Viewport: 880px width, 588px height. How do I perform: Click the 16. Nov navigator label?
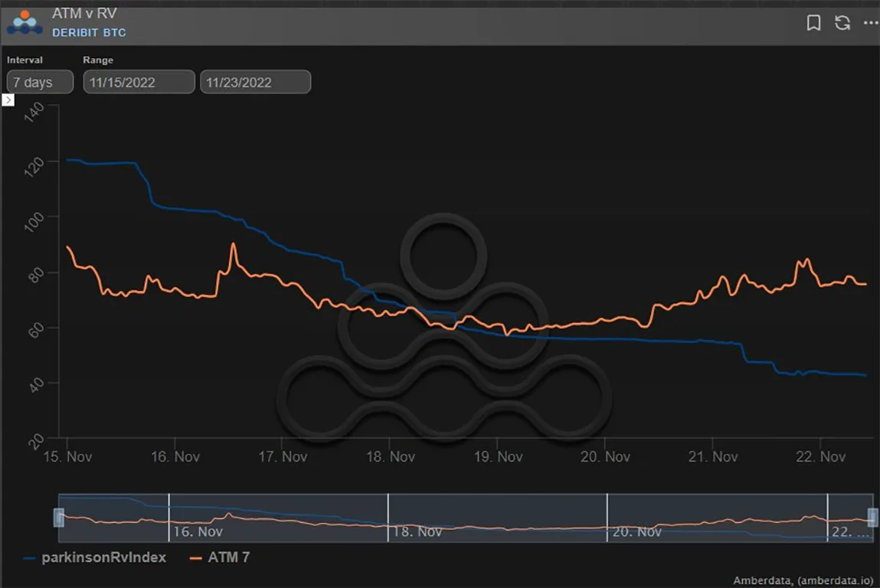(198, 531)
